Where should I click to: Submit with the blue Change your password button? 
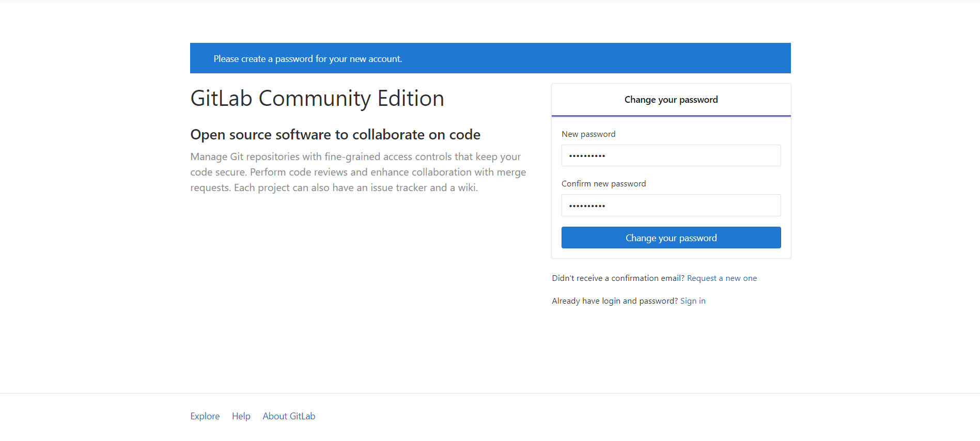pyautogui.click(x=671, y=238)
